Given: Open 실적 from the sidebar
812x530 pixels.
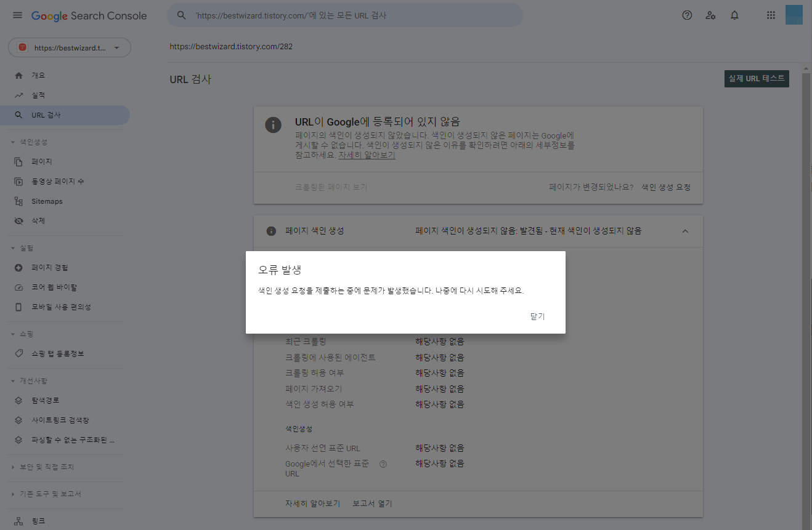Looking at the screenshot, I should coord(18,95).
